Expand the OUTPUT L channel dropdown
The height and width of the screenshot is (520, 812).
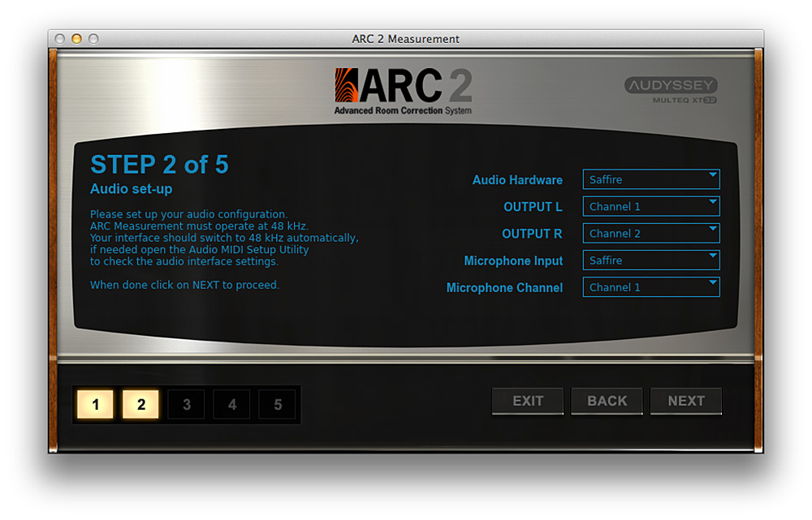(x=651, y=206)
